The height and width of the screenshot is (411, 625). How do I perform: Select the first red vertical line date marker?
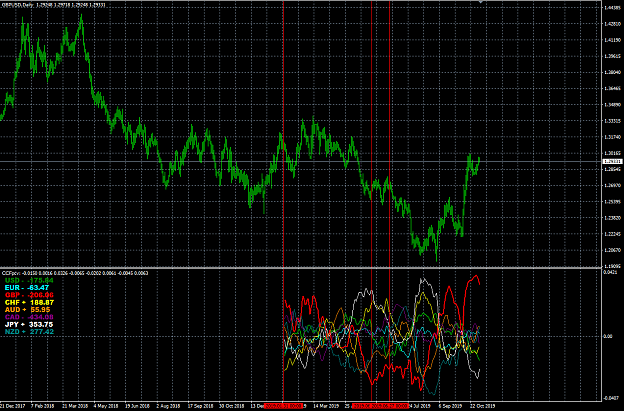284,406
